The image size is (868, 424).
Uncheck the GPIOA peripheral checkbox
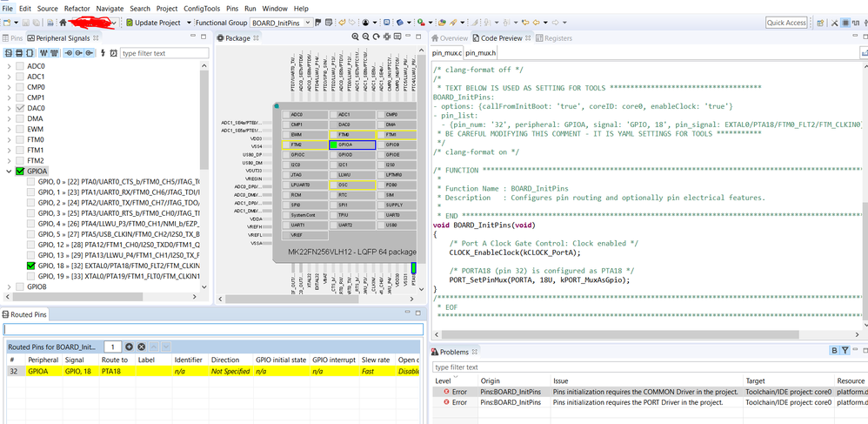coord(21,172)
